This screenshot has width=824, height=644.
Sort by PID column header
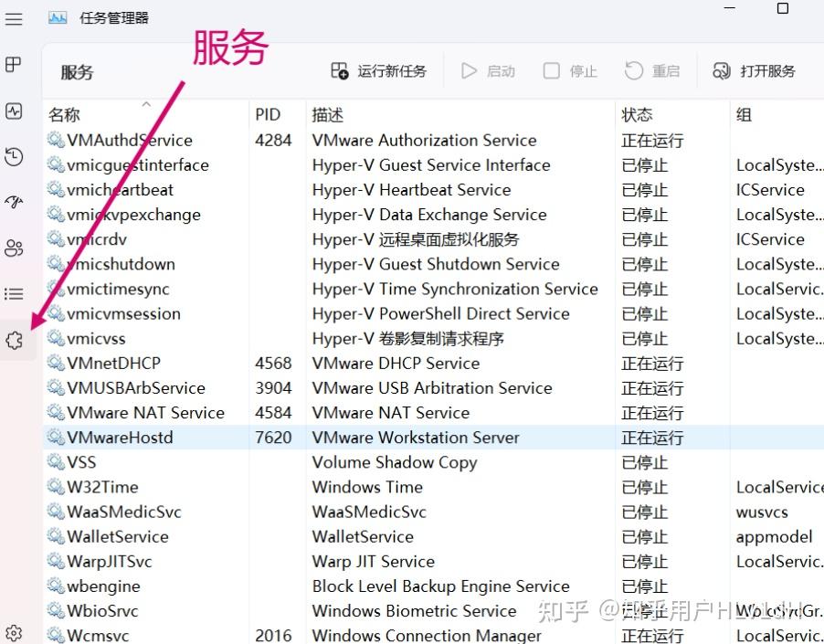coord(268,114)
